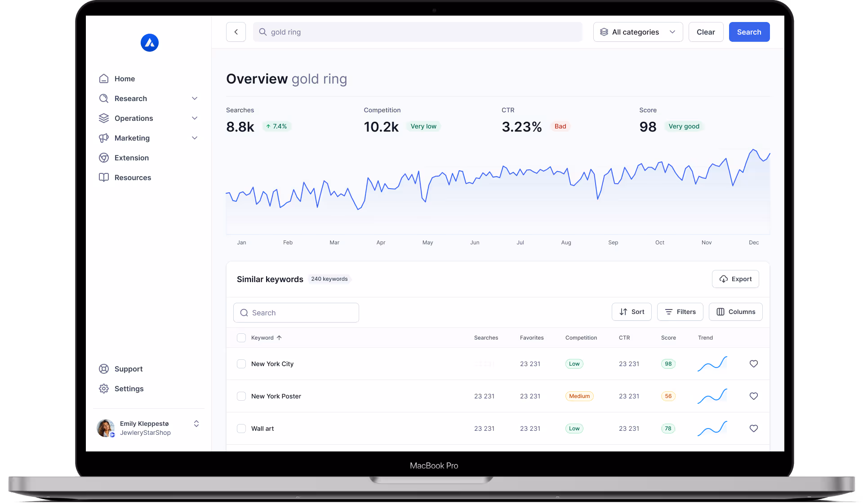Image resolution: width=863 pixels, height=504 pixels.
Task: Open the Filters panel
Action: tap(680, 312)
